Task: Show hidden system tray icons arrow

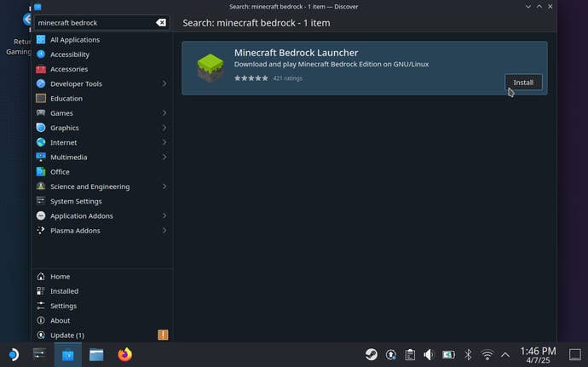Action: click(505, 354)
